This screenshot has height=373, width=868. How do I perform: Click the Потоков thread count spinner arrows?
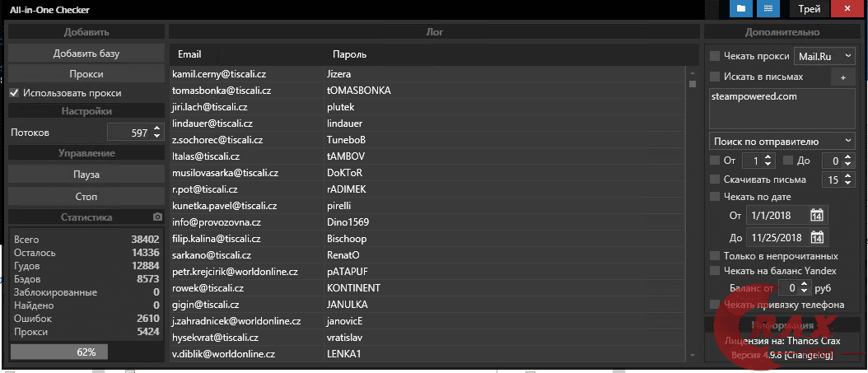pyautogui.click(x=157, y=132)
